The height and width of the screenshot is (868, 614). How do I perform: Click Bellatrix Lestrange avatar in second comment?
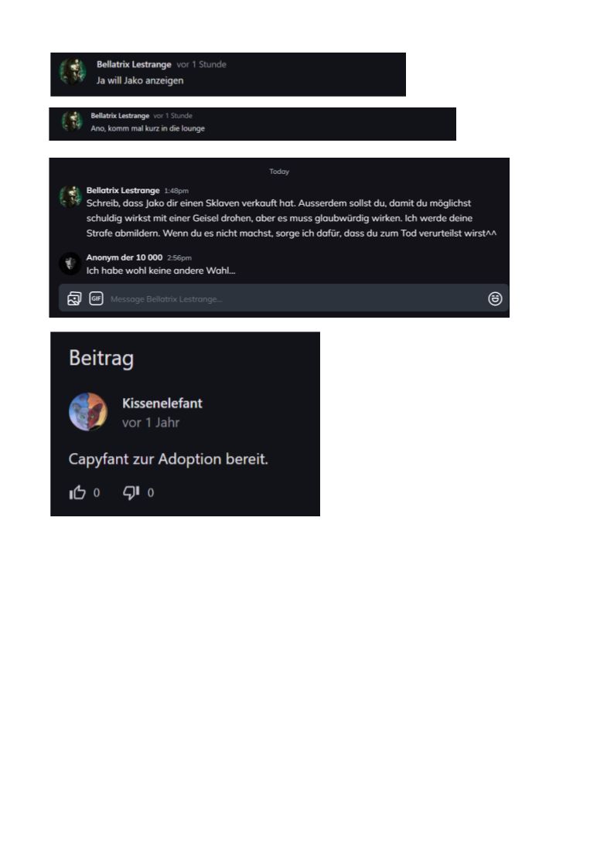click(71, 121)
